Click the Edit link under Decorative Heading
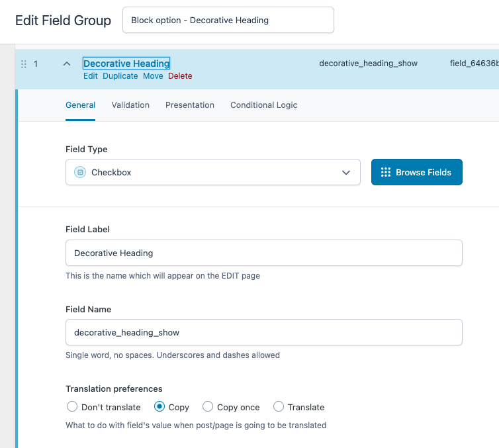Screen dimensions: 499x448 point(91,76)
